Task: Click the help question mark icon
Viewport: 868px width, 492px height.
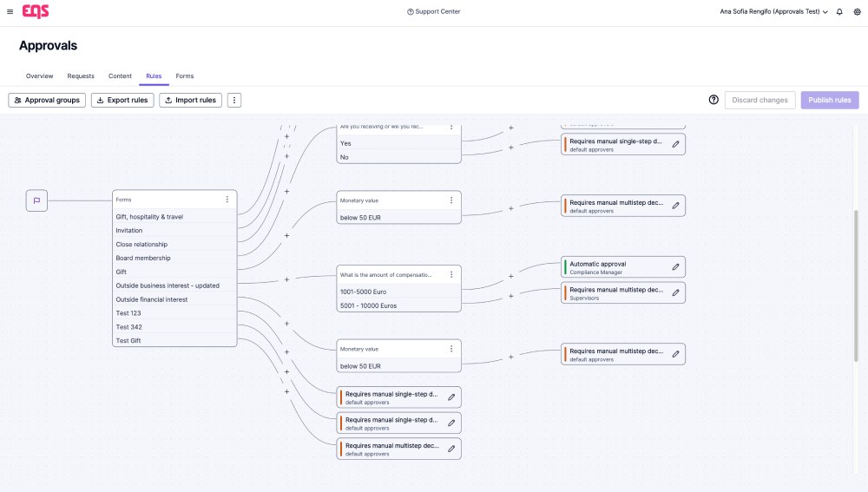Action: (713, 100)
